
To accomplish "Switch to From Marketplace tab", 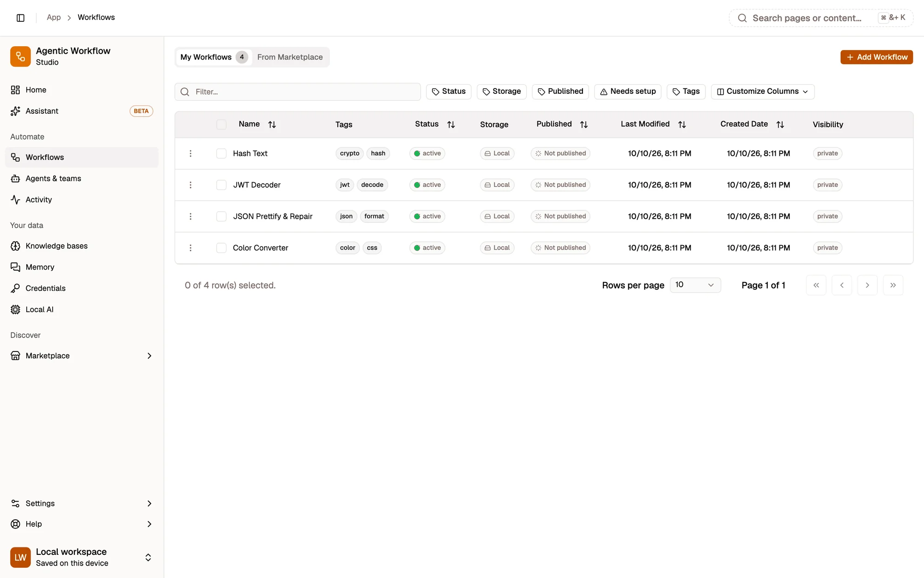I will coord(290,57).
